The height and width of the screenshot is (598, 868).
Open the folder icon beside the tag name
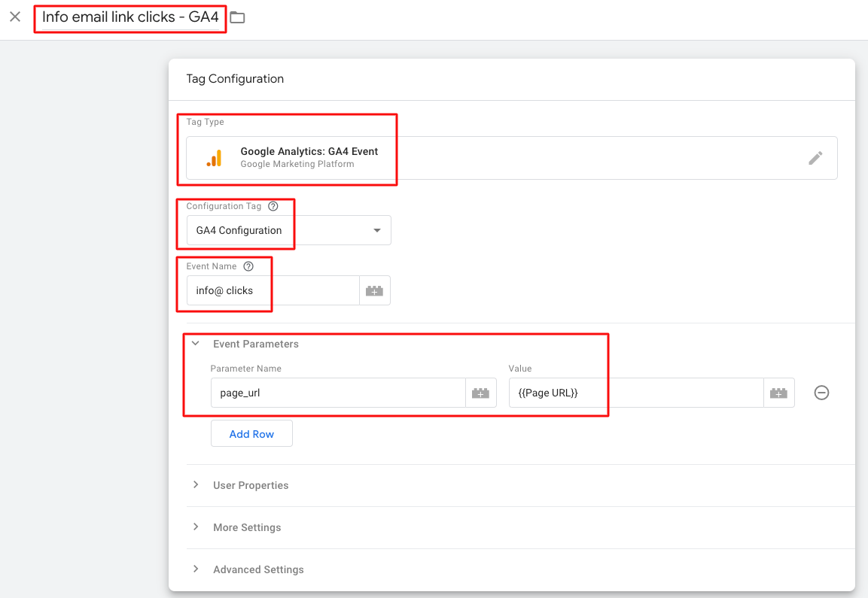coord(237,17)
